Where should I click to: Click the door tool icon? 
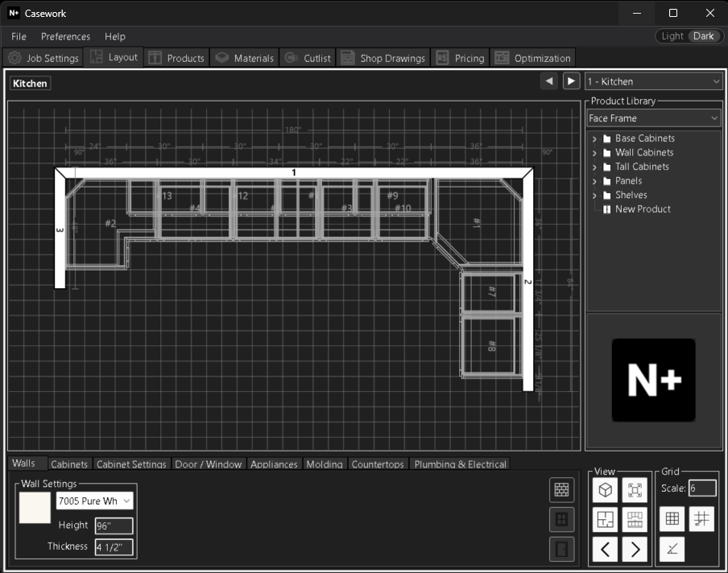[x=561, y=550]
